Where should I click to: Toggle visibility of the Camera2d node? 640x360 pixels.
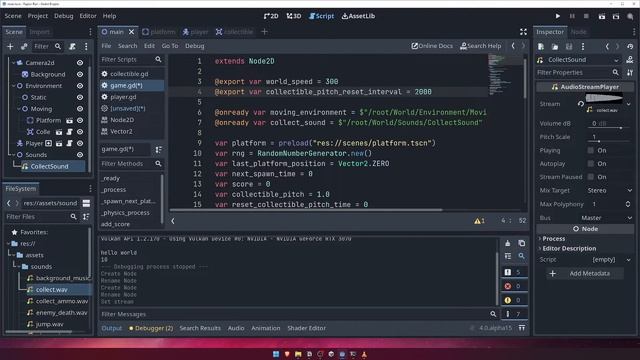click(x=80, y=63)
